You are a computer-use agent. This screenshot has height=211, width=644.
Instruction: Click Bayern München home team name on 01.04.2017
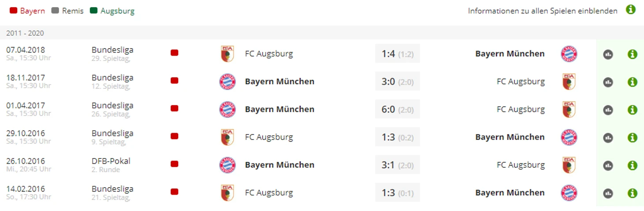tap(280, 109)
